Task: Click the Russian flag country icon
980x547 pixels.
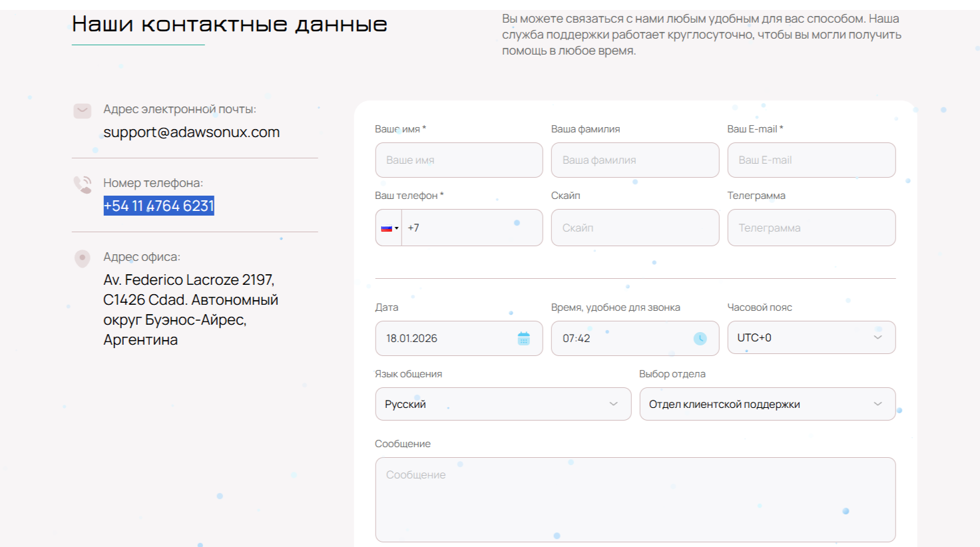Action: coord(386,228)
